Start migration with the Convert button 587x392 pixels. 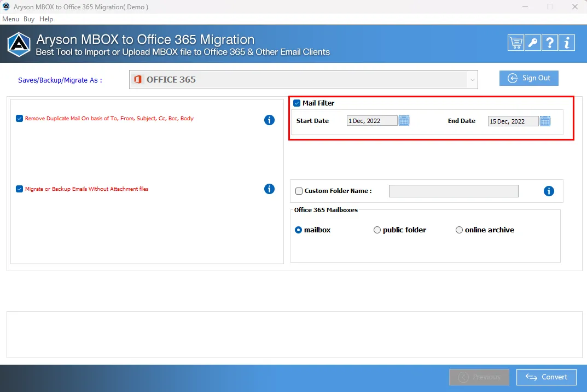[546, 377]
